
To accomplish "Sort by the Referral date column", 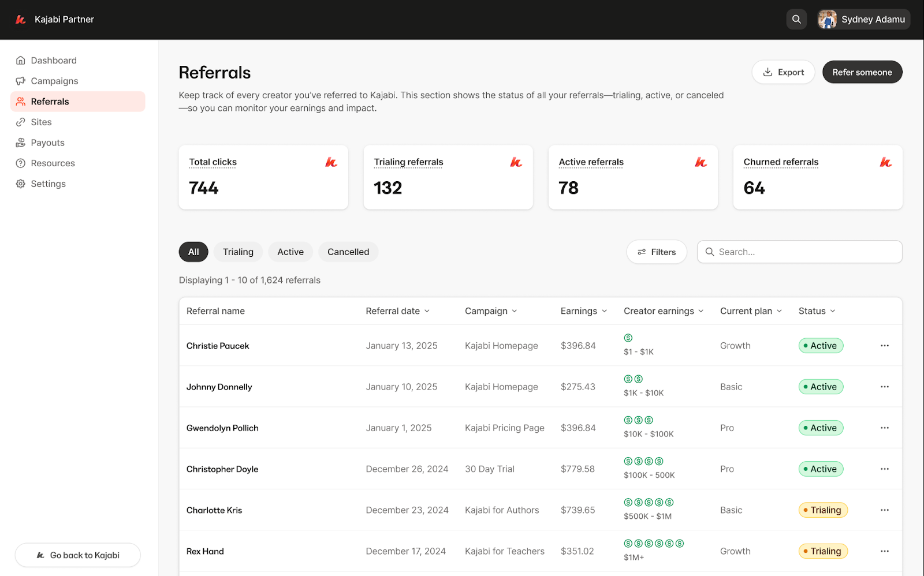I will [x=398, y=311].
